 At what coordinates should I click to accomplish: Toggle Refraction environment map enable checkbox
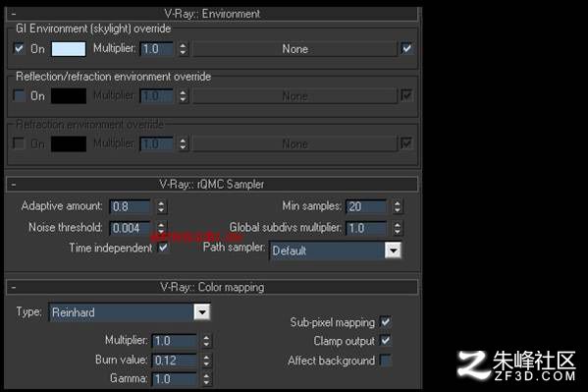tap(406, 143)
